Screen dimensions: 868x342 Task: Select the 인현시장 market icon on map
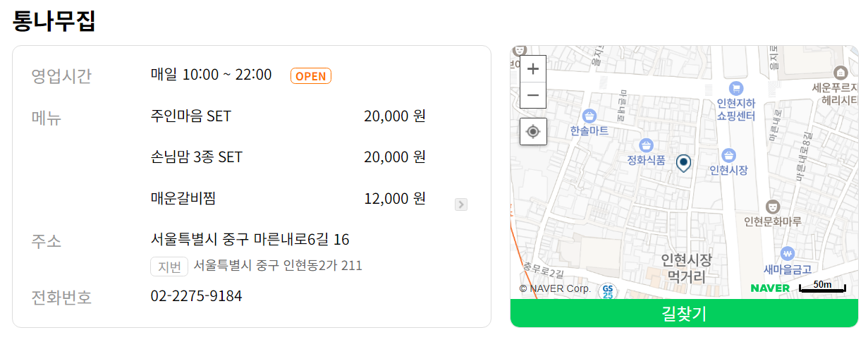pyautogui.click(x=729, y=155)
